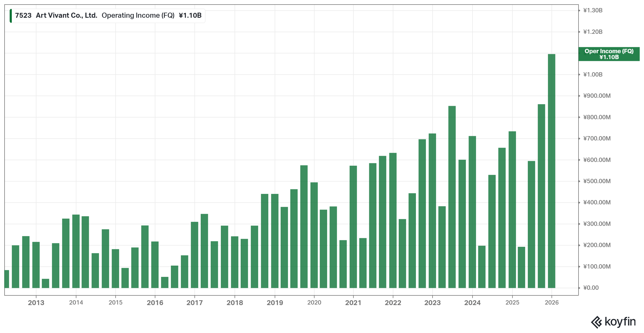
Task: Click the 2023 x-axis year label
Action: 432,303
